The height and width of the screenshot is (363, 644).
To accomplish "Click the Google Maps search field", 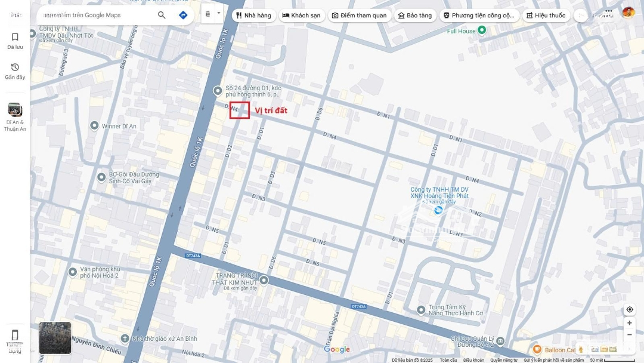I will coord(97,15).
